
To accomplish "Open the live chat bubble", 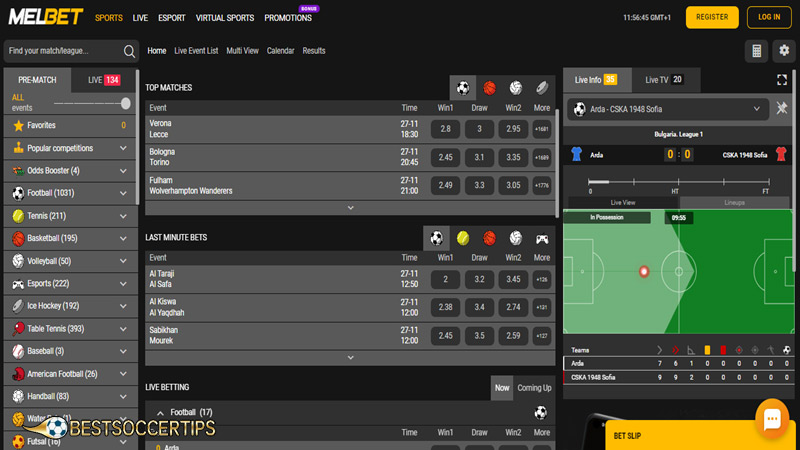I will pos(772,419).
